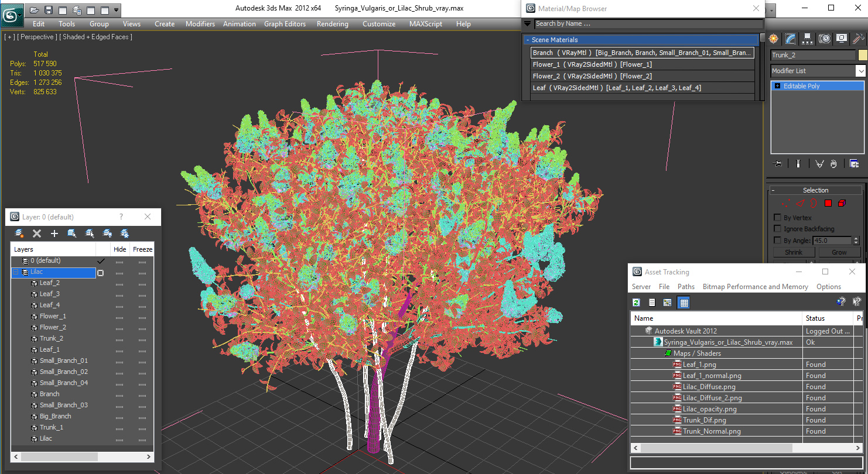Click Add Selected Objects plus icon

pyautogui.click(x=54, y=233)
